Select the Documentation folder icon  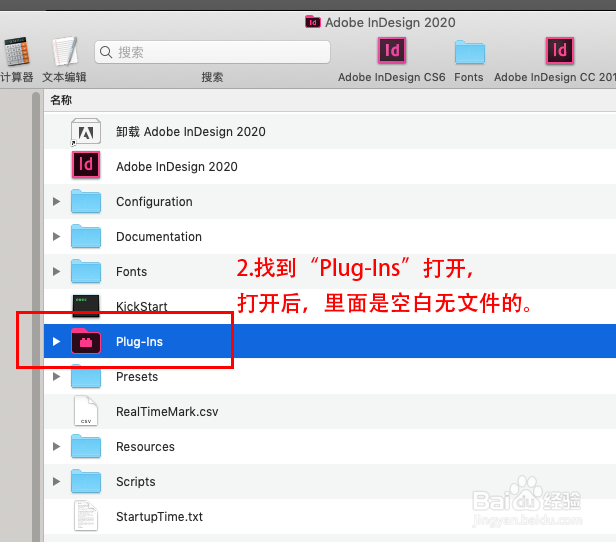[86, 236]
